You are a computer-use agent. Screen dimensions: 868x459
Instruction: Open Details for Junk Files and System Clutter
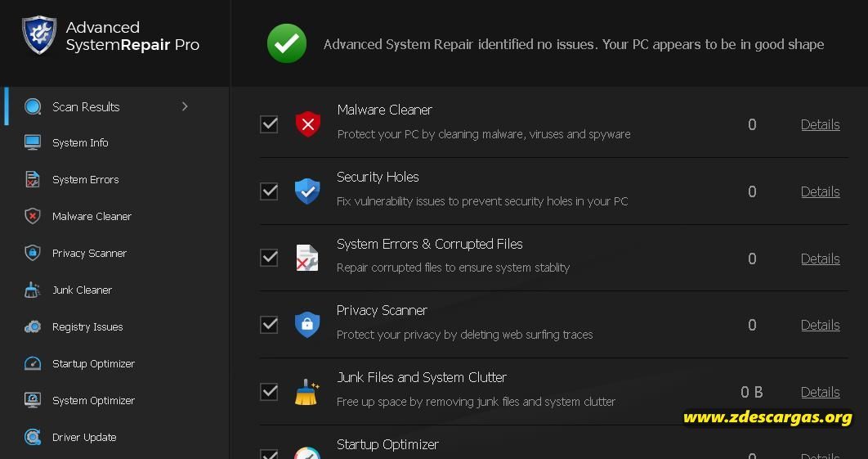pos(821,393)
